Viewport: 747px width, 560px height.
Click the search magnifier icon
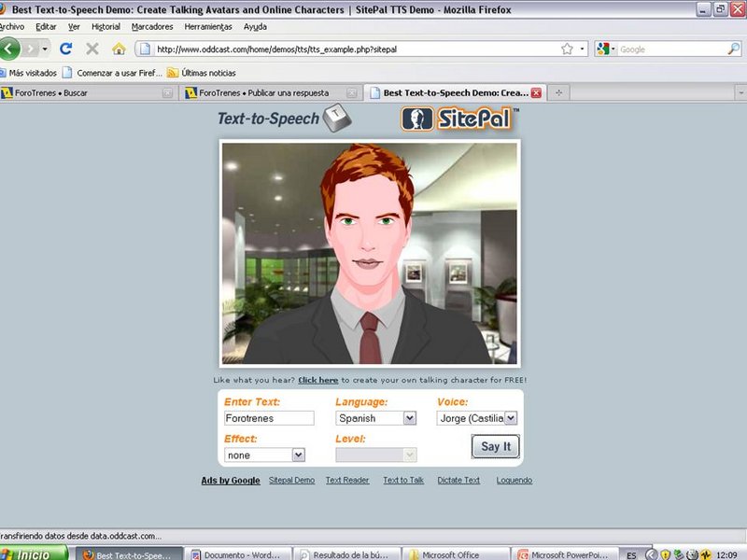point(734,49)
